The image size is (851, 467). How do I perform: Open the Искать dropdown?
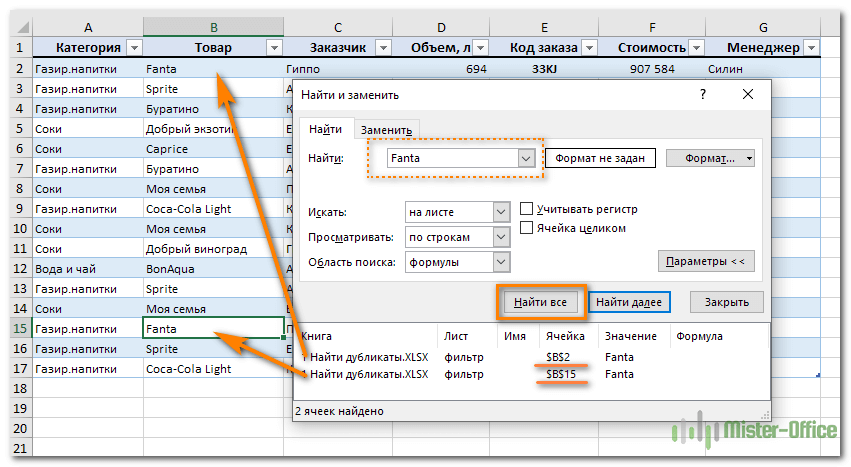tap(501, 212)
